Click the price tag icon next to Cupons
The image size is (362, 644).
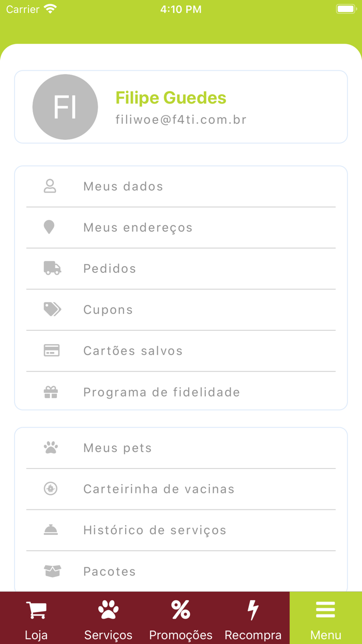50,310
